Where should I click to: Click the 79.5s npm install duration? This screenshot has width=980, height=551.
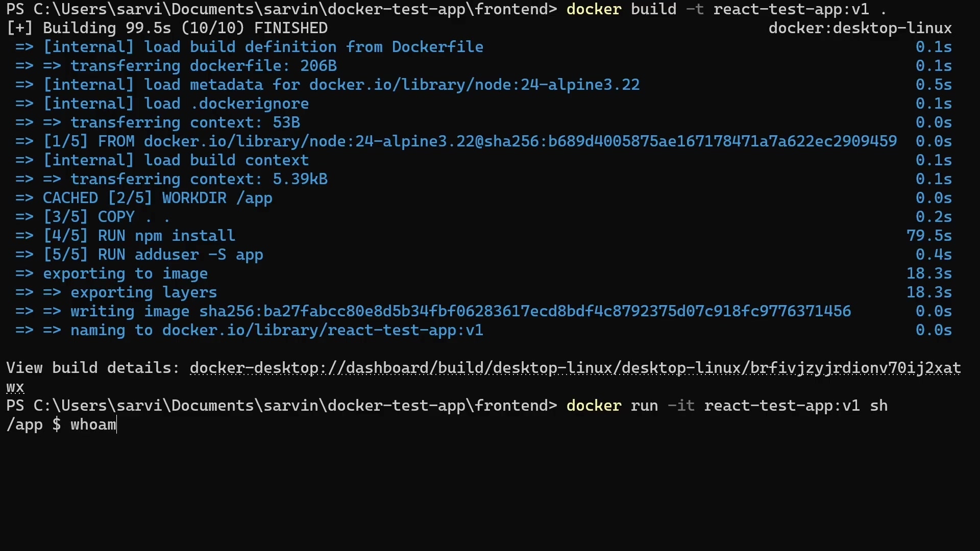coord(929,236)
